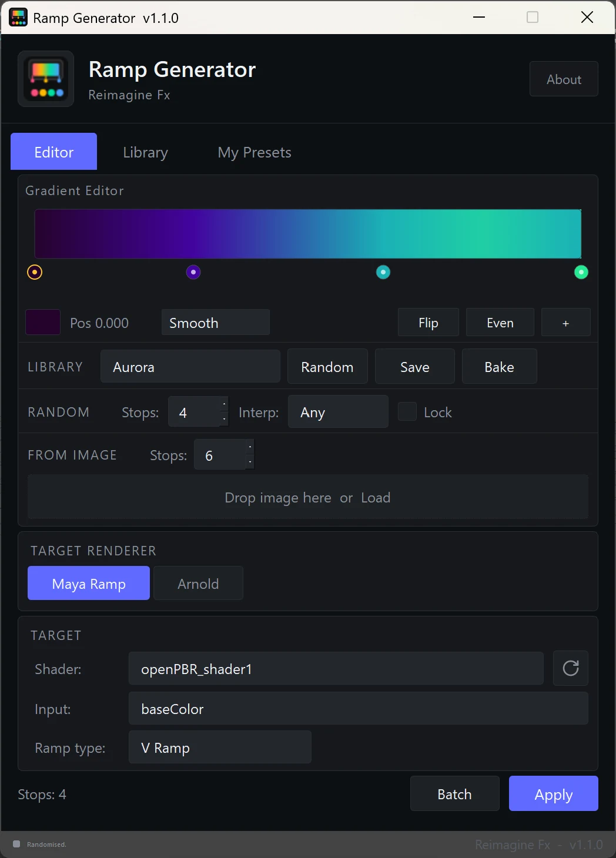Increase the Random stops count

coord(225,404)
